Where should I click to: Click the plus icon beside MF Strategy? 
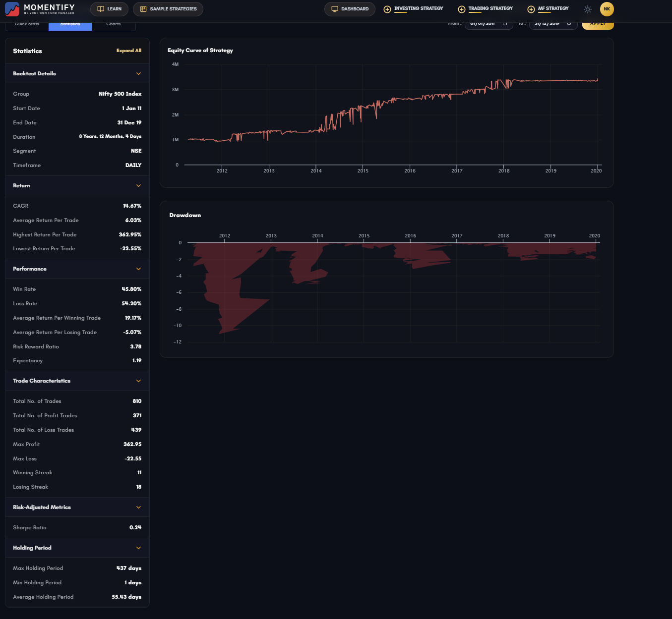click(x=531, y=9)
